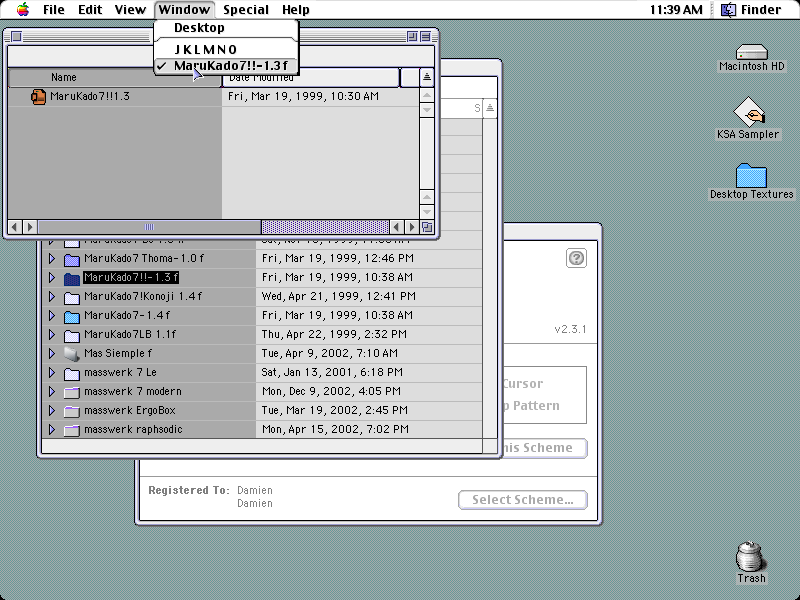The width and height of the screenshot is (800, 600).
Task: Click folder icon of masswerk raphsodic
Action: [x=72, y=430]
